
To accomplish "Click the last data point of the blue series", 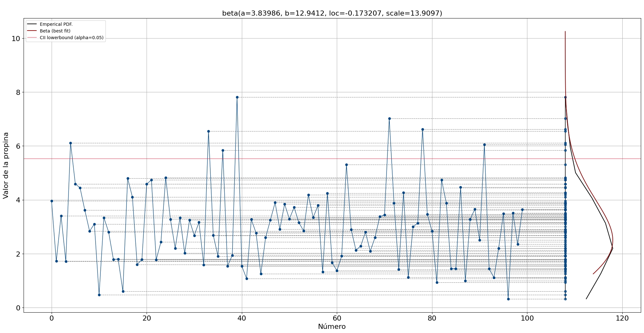I will 522,209.
